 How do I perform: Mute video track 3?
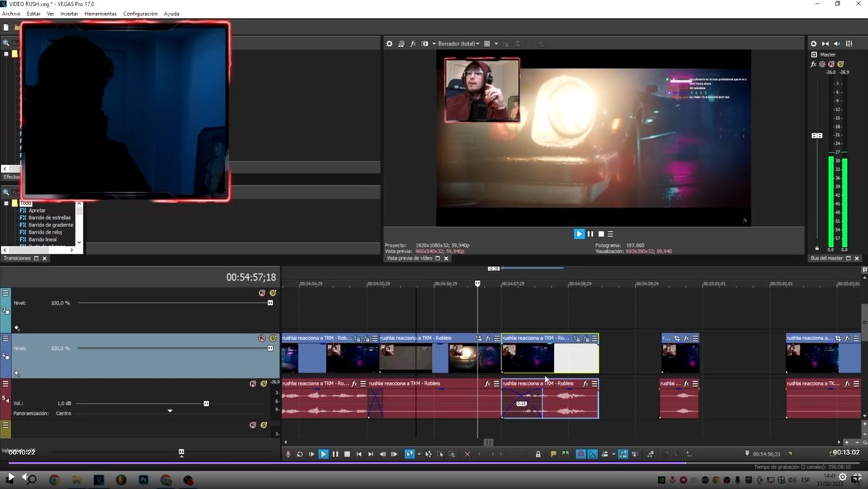[x=263, y=293]
